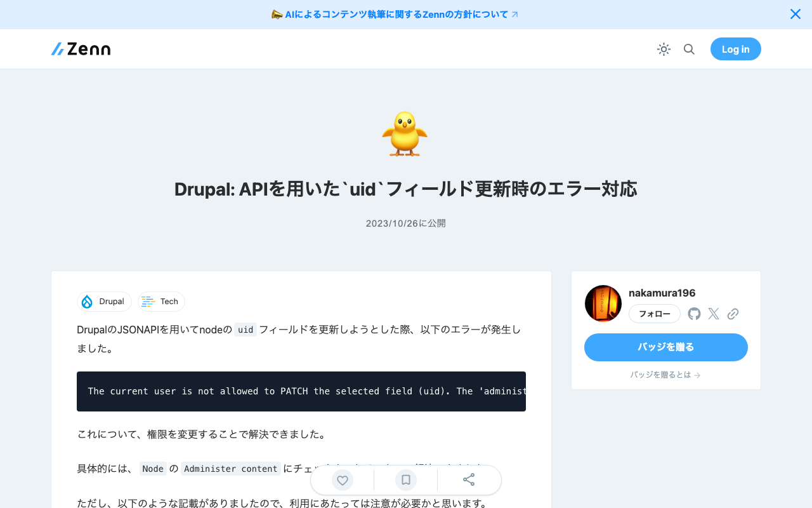The width and height of the screenshot is (812, 508).
Task: Click the link icon next to social profiles
Action: click(x=733, y=313)
